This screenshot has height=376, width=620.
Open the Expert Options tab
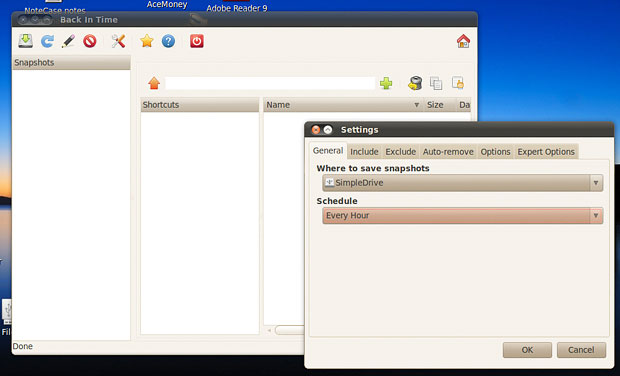click(x=546, y=152)
